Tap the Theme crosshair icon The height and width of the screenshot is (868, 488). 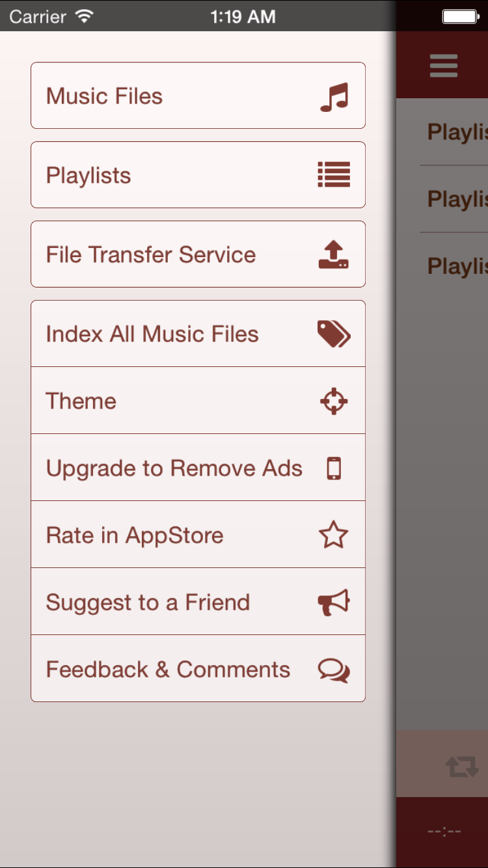coord(334,401)
